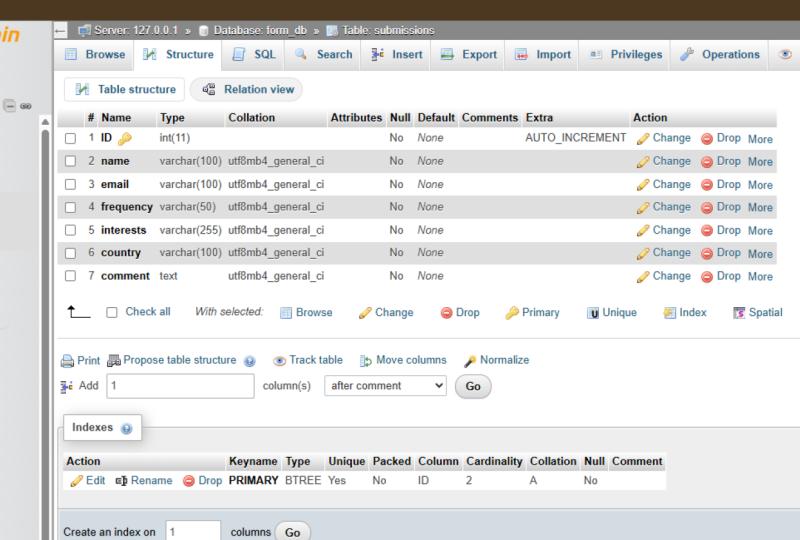Click the With selected Change pencil icon
800x540 pixels.
(365, 313)
